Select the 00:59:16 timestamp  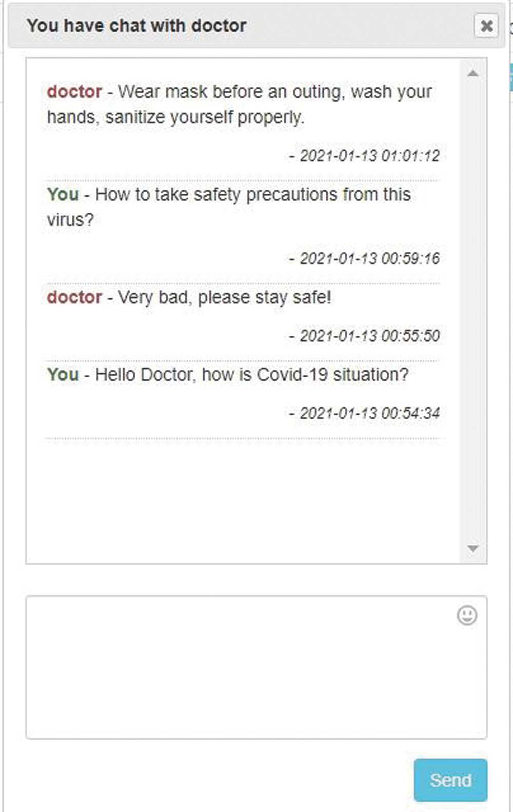click(369, 258)
